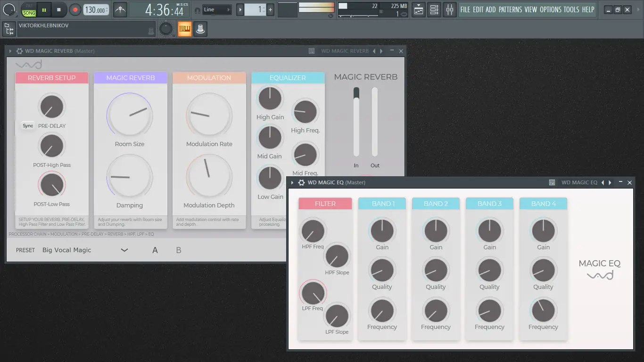The height and width of the screenshot is (362, 644).
Task: Open the Playlist view icon
Action: [x=418, y=9]
